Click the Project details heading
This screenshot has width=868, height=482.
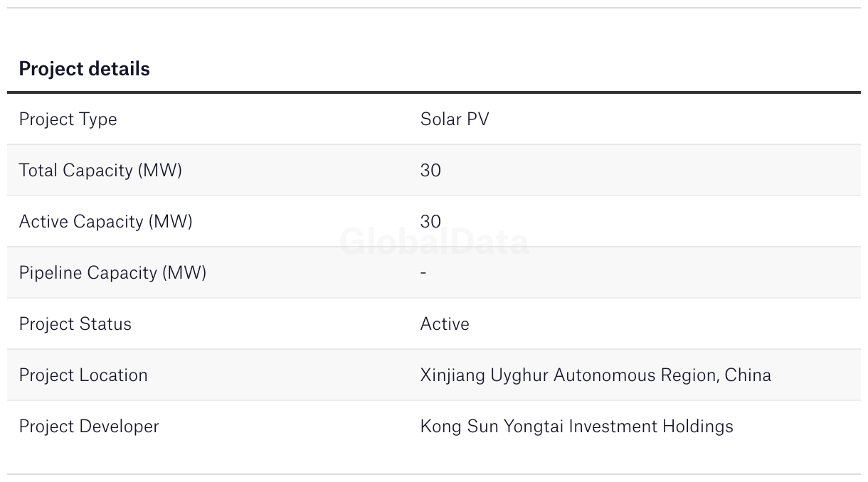pos(84,69)
